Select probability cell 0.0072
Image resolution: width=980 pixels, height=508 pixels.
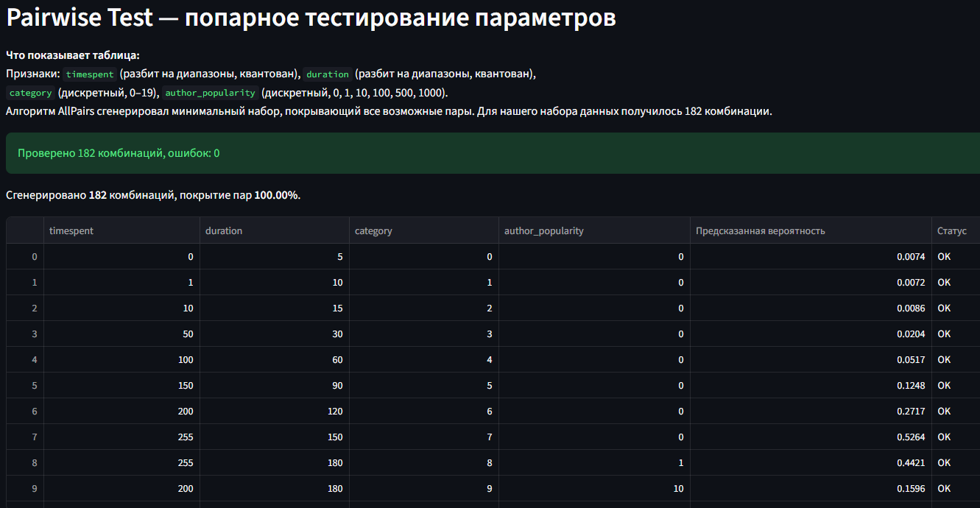[811, 282]
